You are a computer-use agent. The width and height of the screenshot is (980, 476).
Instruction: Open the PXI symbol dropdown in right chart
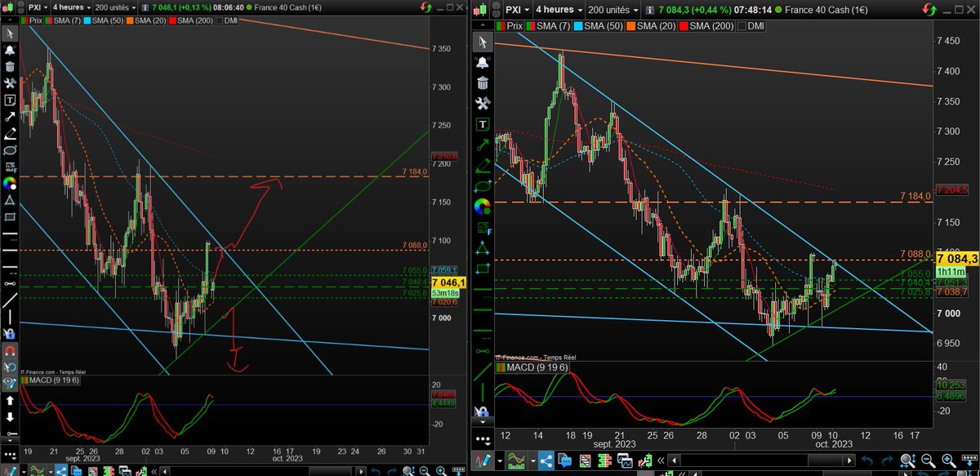tap(517, 10)
